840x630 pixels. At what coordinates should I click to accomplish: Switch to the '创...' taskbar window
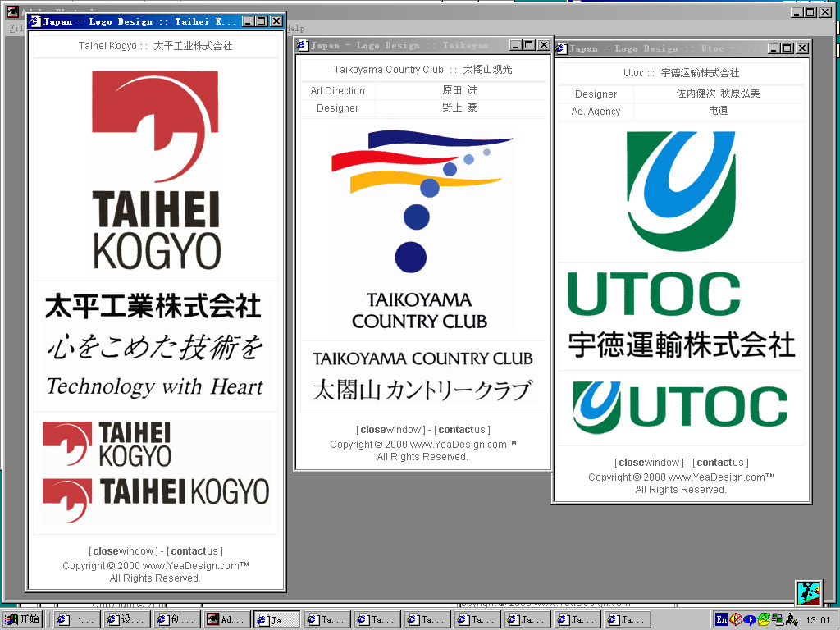(176, 619)
